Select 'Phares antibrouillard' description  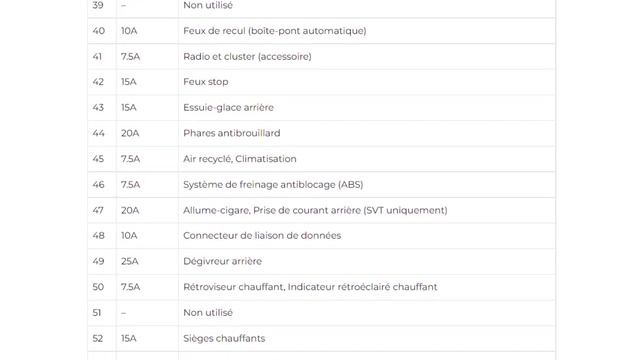coord(231,133)
